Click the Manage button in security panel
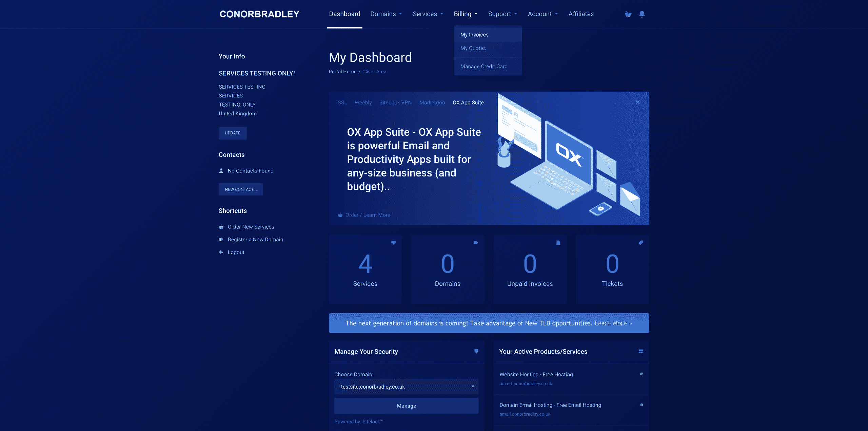Viewport: 868px width, 431px height. [406, 406]
